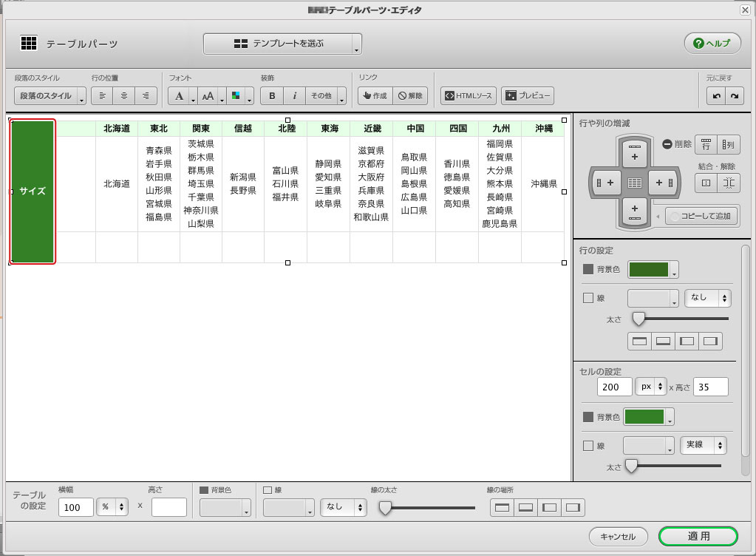Set row border to bottom edge
Viewport: 756px width, 556px height.
(x=663, y=341)
